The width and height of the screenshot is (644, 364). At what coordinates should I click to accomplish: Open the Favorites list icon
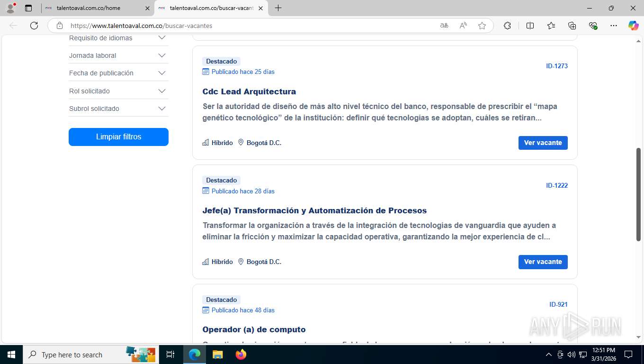click(551, 26)
